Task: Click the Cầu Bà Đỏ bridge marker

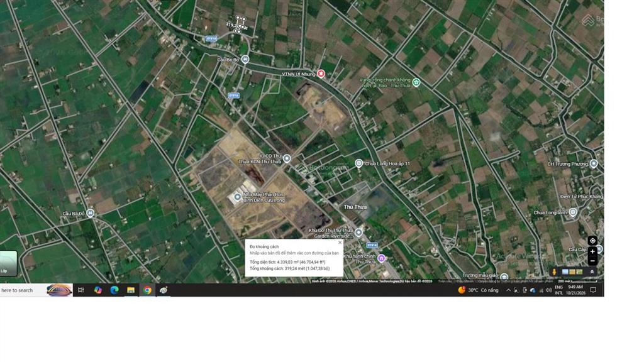Action: pyautogui.click(x=91, y=213)
